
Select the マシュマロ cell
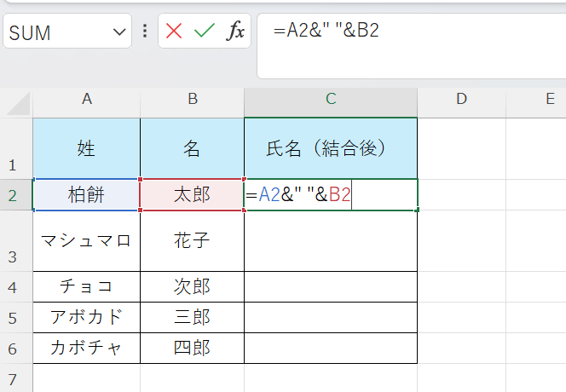(x=86, y=241)
